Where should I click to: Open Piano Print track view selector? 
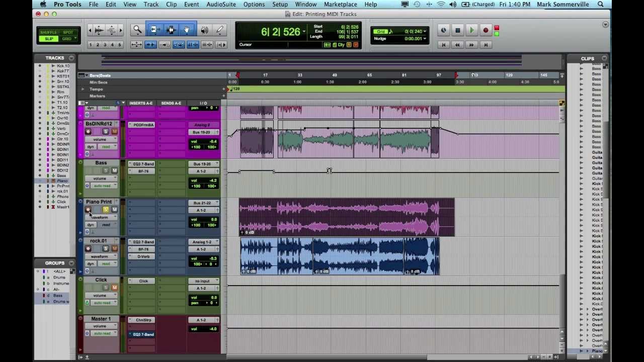101,217
